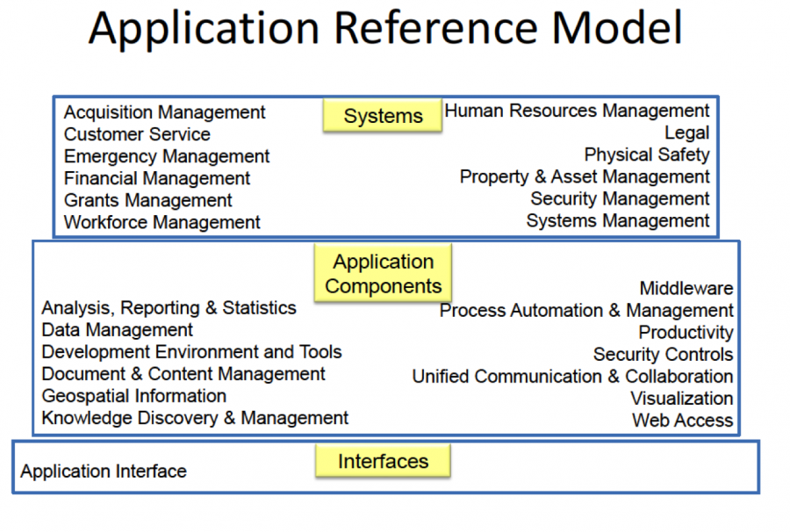
Task: Select Customer Service entry
Action: click(x=136, y=134)
